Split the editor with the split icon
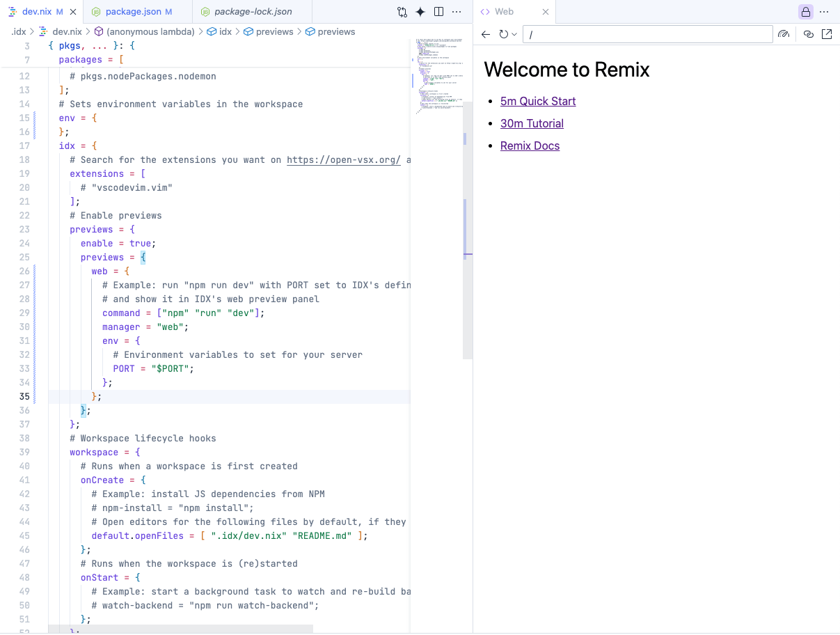 tap(438, 12)
